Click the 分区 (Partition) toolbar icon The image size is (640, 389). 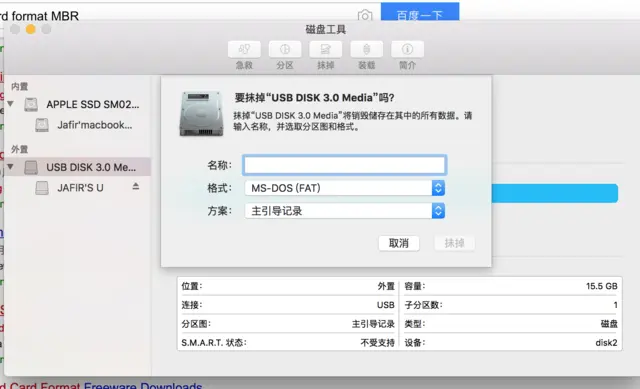tap(285, 49)
